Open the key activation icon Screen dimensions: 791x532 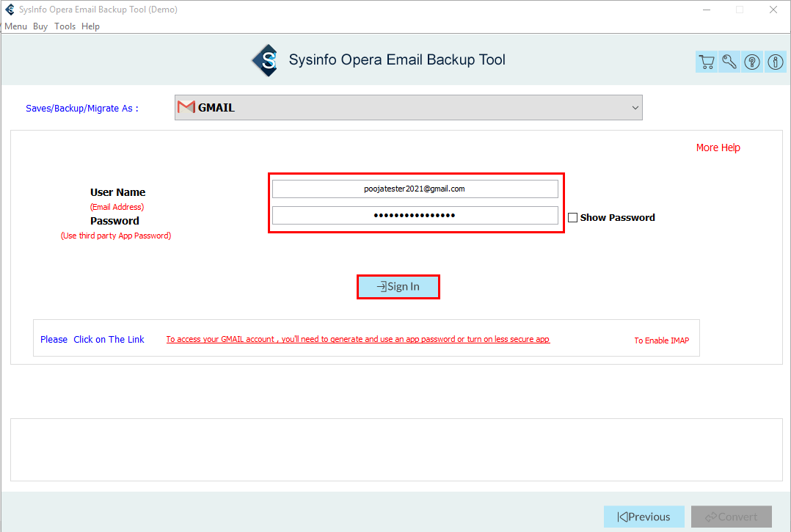729,62
